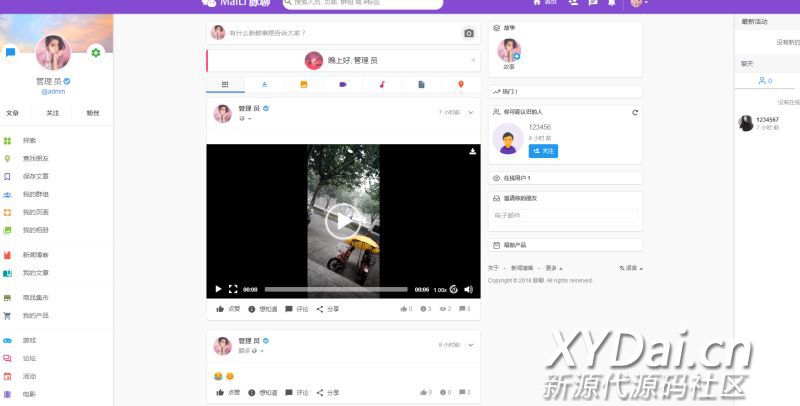
Task: Open the profile avatar dropdown in top bar
Action: click(639, 3)
